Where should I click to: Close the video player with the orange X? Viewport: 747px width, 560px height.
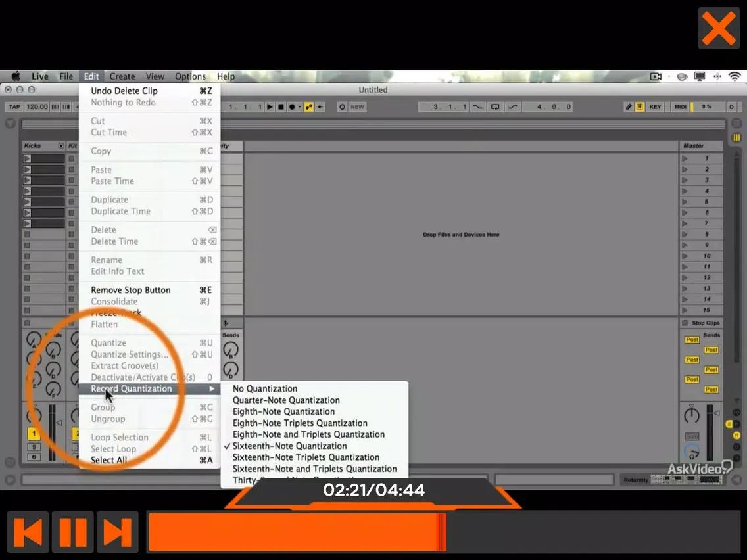(719, 28)
